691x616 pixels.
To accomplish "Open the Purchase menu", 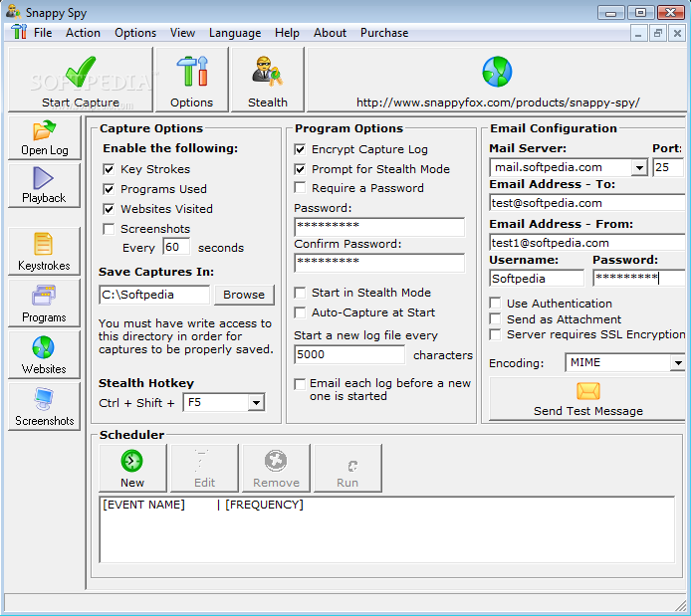I will coord(384,33).
